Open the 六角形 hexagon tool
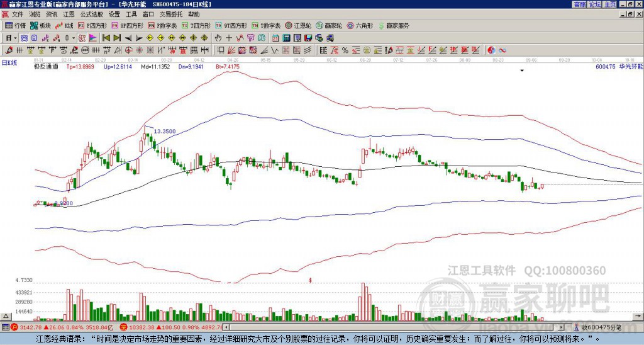Viewport: 644px width, 345px height. 360,25
